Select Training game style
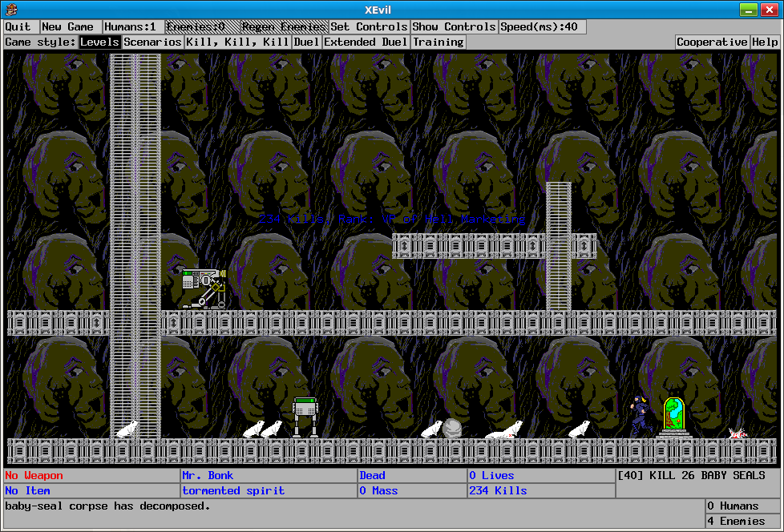 click(438, 42)
